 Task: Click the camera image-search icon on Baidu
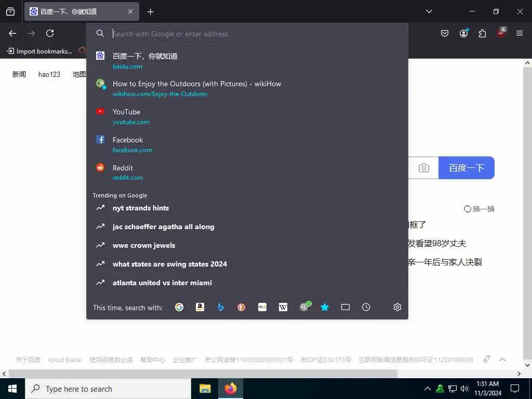pyautogui.click(x=424, y=168)
